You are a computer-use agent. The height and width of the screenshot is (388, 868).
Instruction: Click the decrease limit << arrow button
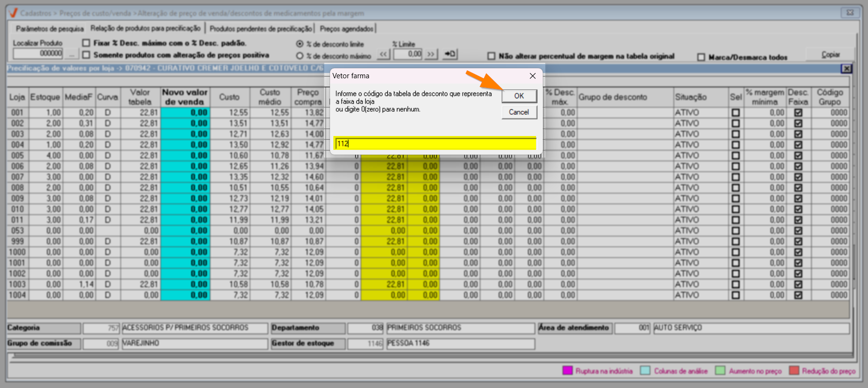(x=383, y=54)
